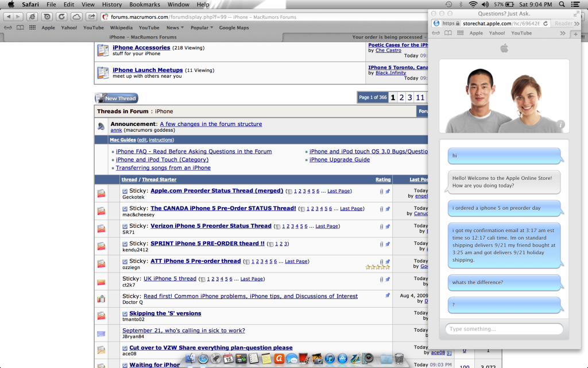This screenshot has height=368, width=588.
Task: Open App Store from the Dock
Action: click(342, 359)
